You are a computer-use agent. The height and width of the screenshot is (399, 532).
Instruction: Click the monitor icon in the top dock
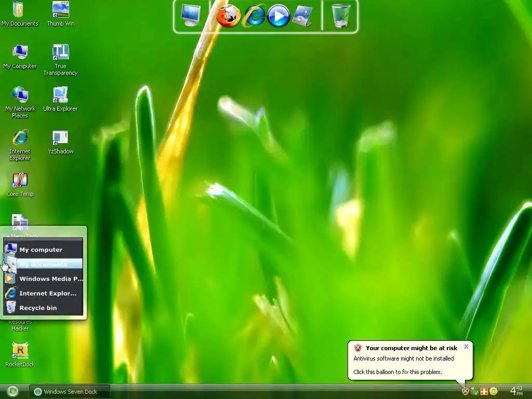click(191, 15)
